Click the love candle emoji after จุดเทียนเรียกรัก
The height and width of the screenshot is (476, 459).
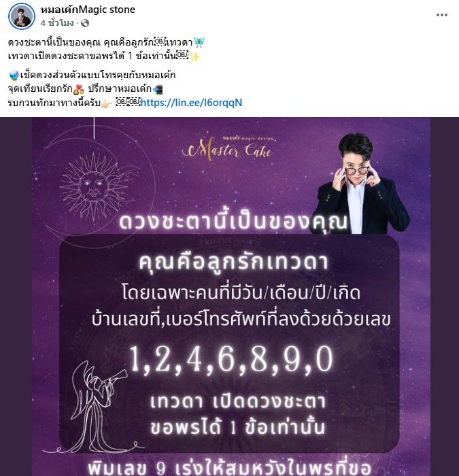tap(79, 89)
